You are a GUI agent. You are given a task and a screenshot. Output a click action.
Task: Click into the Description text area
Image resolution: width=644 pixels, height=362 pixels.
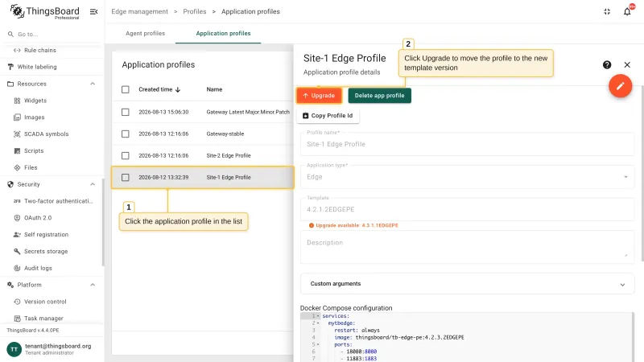[468, 247]
